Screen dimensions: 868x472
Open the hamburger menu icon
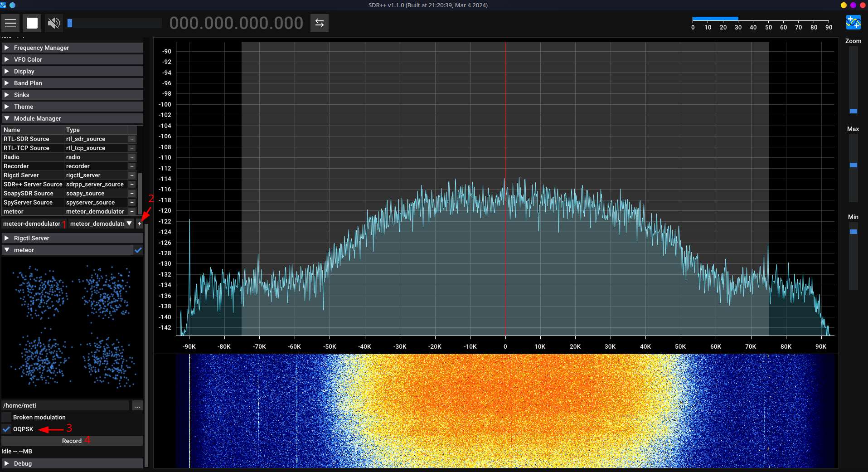click(10, 23)
